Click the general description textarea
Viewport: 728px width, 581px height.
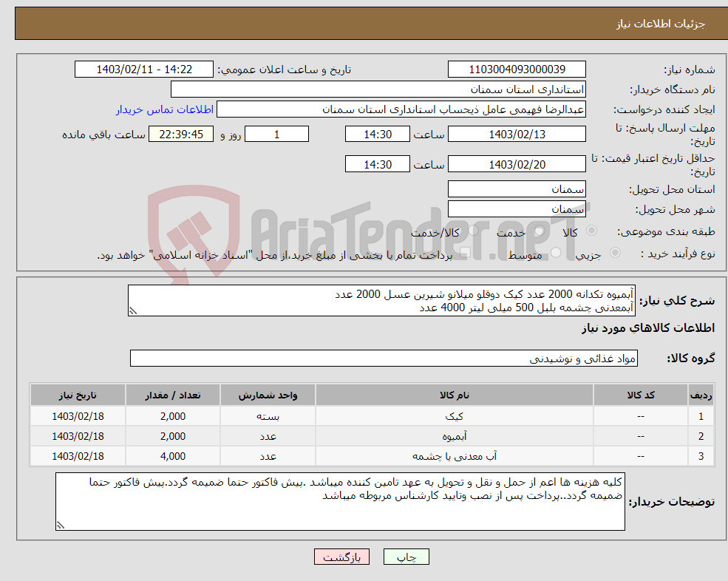pyautogui.click(x=381, y=301)
